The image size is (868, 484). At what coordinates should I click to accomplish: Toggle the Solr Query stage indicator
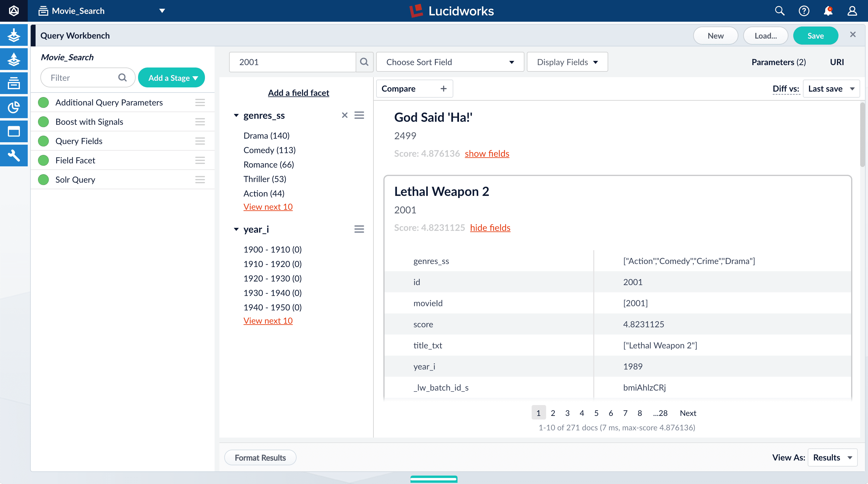(x=43, y=180)
